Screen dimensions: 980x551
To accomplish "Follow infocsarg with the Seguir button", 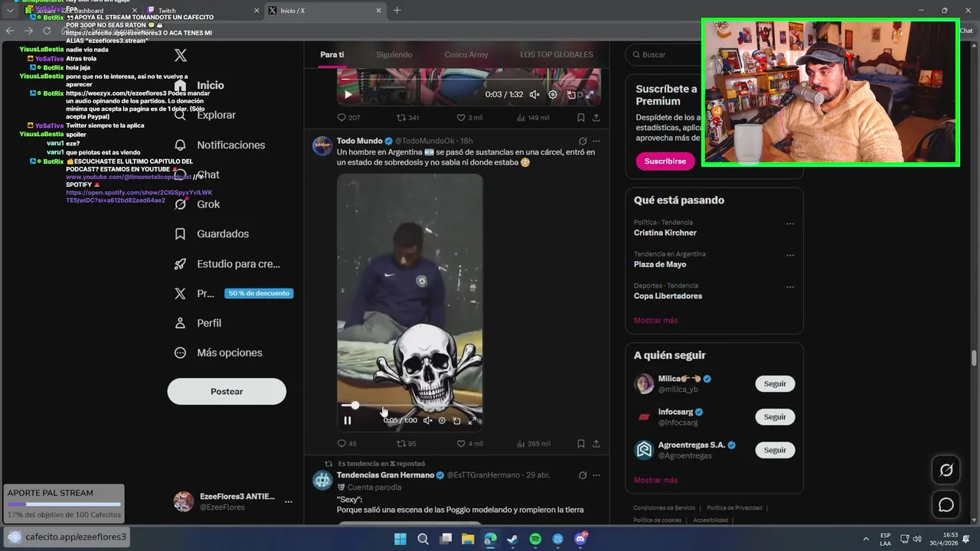I will [775, 417].
